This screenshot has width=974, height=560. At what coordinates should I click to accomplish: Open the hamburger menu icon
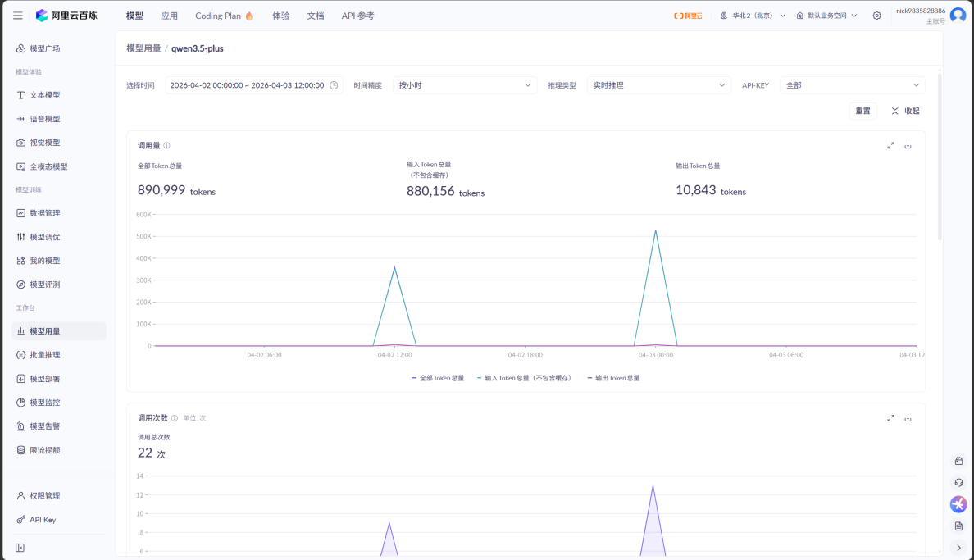18,16
